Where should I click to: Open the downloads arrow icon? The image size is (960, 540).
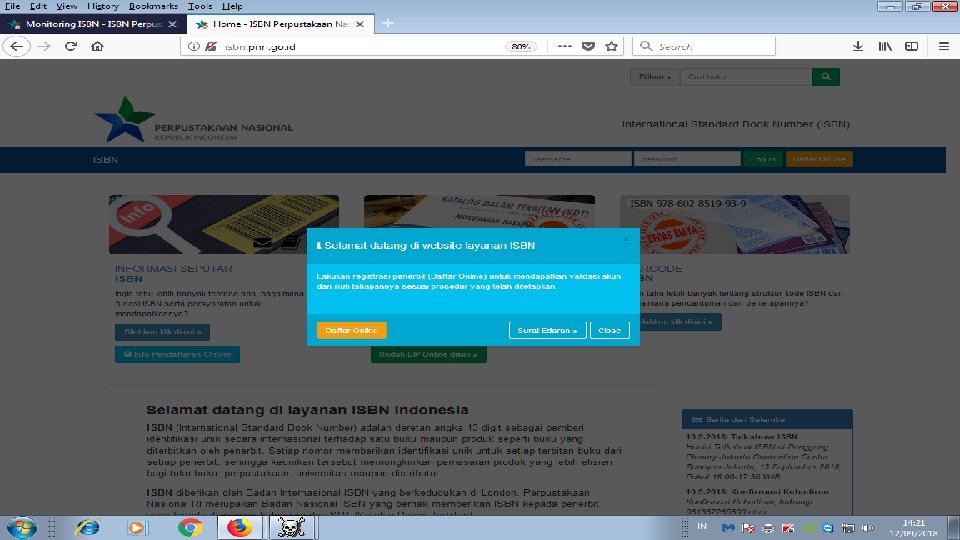click(858, 46)
